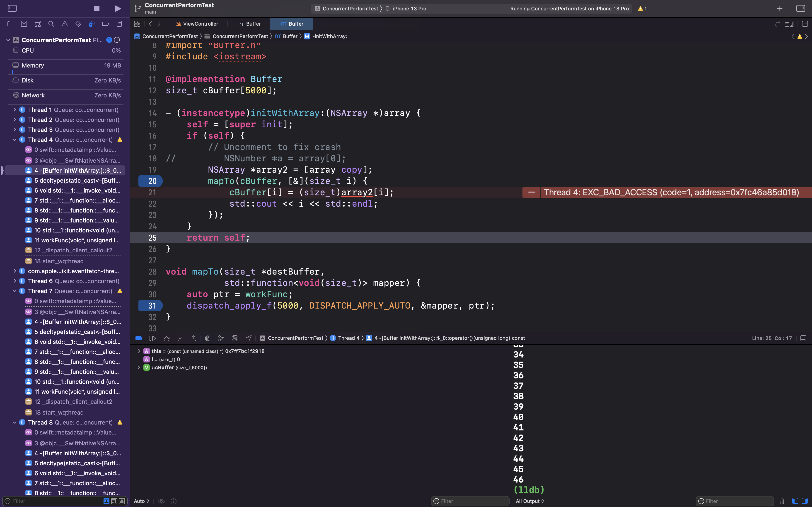The width and height of the screenshot is (812, 507).
Task: Toggle breakpoint on line 31
Action: click(151, 305)
